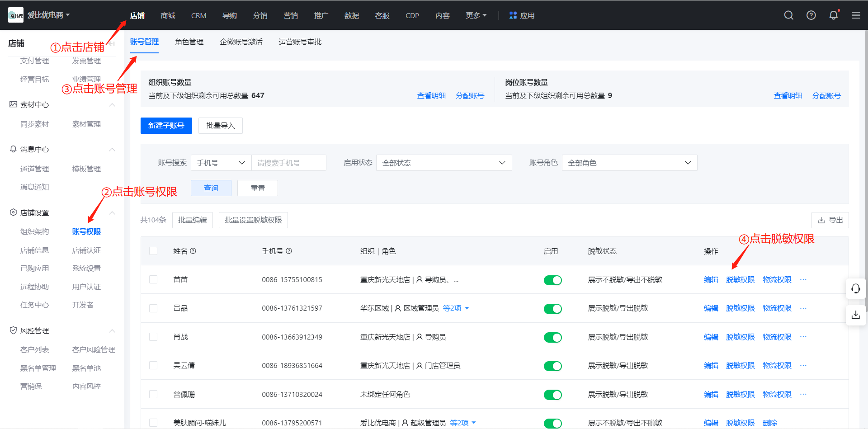868x429 pixels.
Task: Switch to the 运营账号审批 tab
Action: point(300,42)
